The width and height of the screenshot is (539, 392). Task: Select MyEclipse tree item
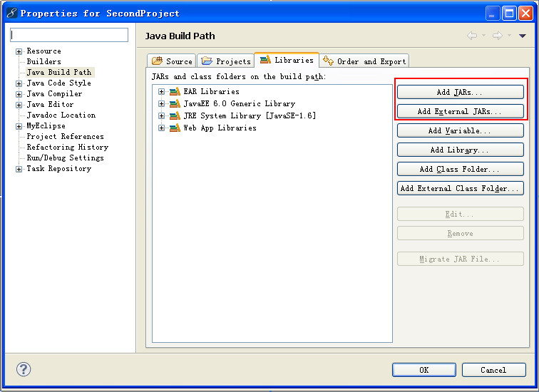pos(46,125)
